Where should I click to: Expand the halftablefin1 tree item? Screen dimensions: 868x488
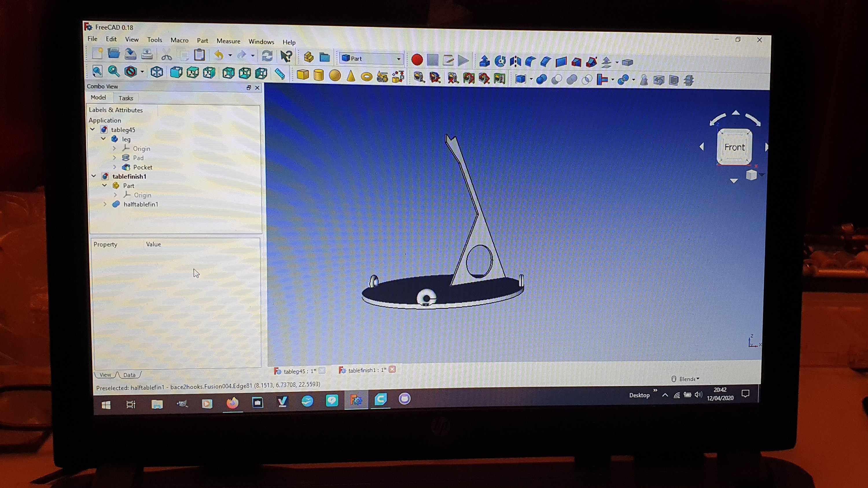[105, 204]
